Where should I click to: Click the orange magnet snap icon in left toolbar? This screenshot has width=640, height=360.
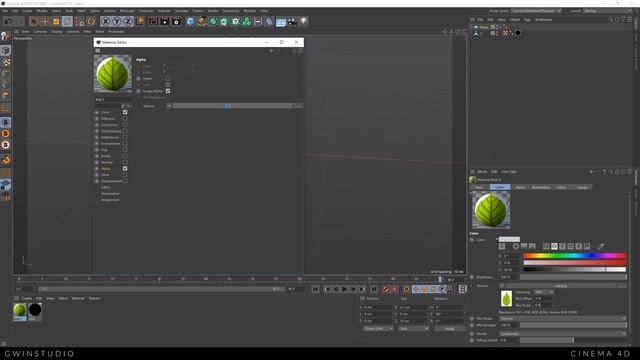tap(6, 159)
